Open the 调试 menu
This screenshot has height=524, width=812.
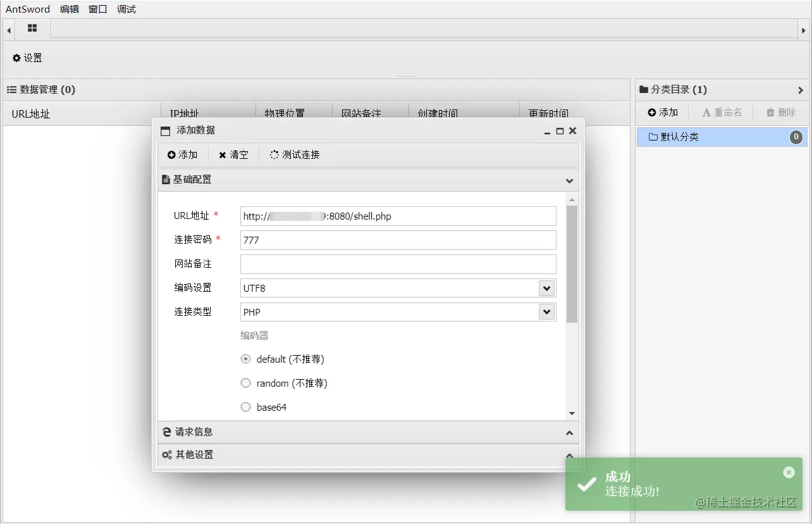coord(126,9)
